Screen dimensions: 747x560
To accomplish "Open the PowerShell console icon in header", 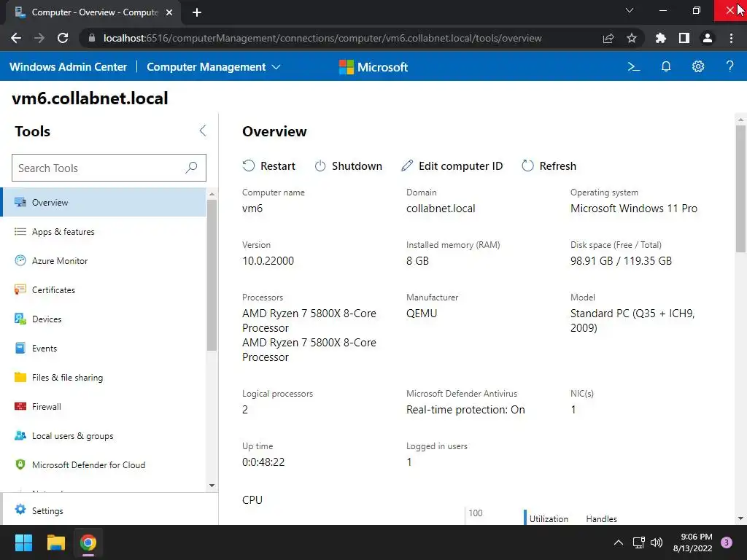I will (x=634, y=66).
